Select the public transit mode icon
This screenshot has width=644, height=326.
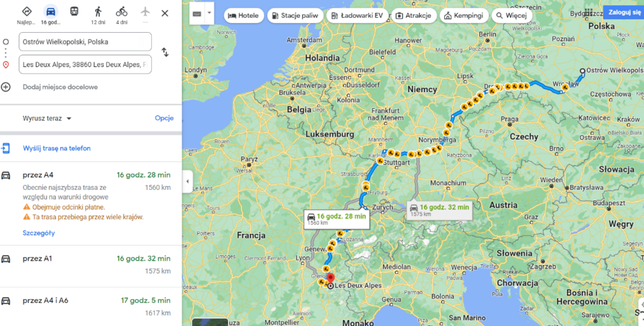point(74,12)
